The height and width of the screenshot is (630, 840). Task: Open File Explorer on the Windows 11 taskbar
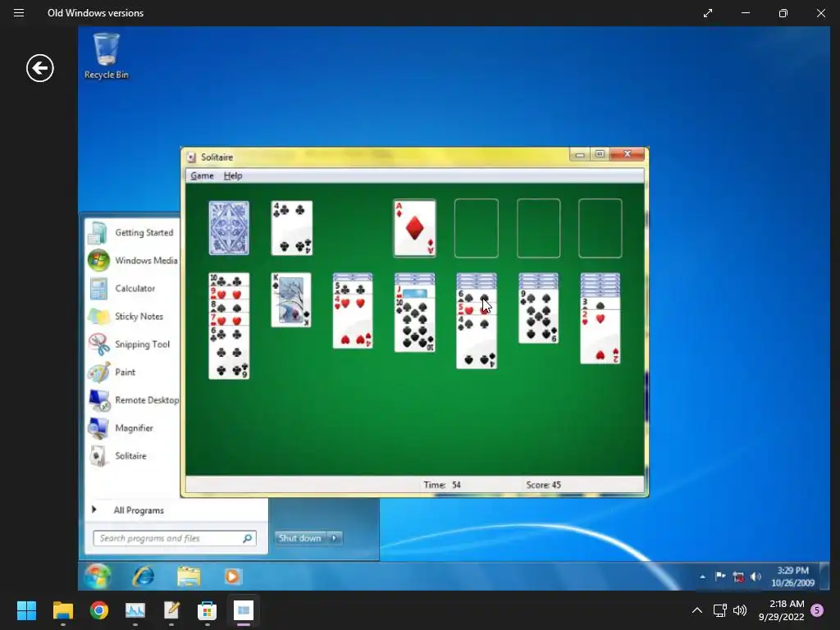click(x=62, y=610)
